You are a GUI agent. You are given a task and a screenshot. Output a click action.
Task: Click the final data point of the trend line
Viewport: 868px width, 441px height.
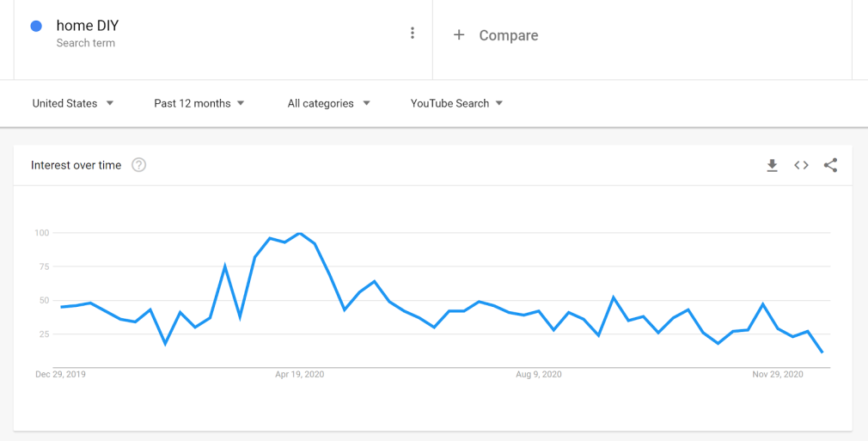(x=822, y=352)
